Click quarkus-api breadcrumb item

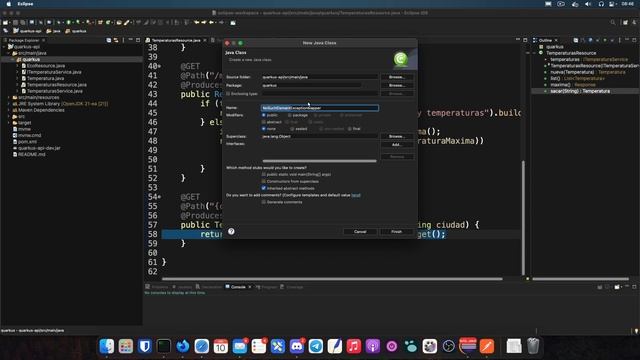click(x=27, y=31)
